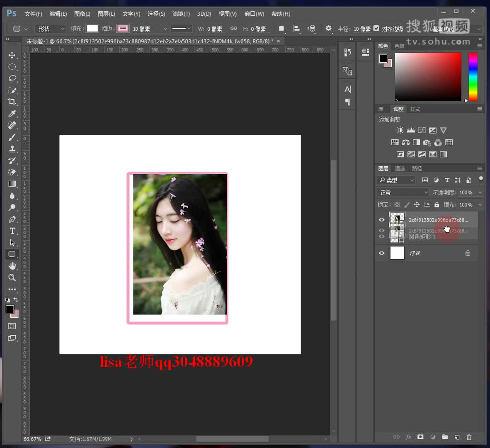490x448 pixels.
Task: Select the Horizontal Type tool
Action: tap(12, 231)
